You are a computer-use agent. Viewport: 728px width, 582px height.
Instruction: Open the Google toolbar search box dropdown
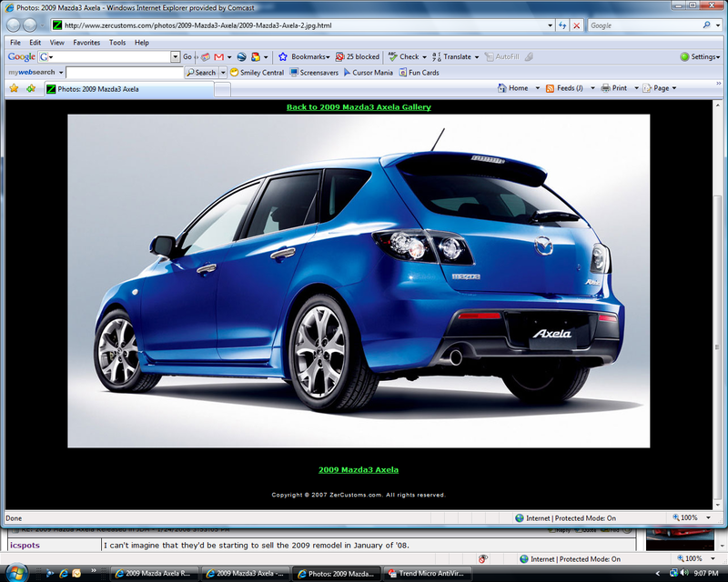point(175,56)
